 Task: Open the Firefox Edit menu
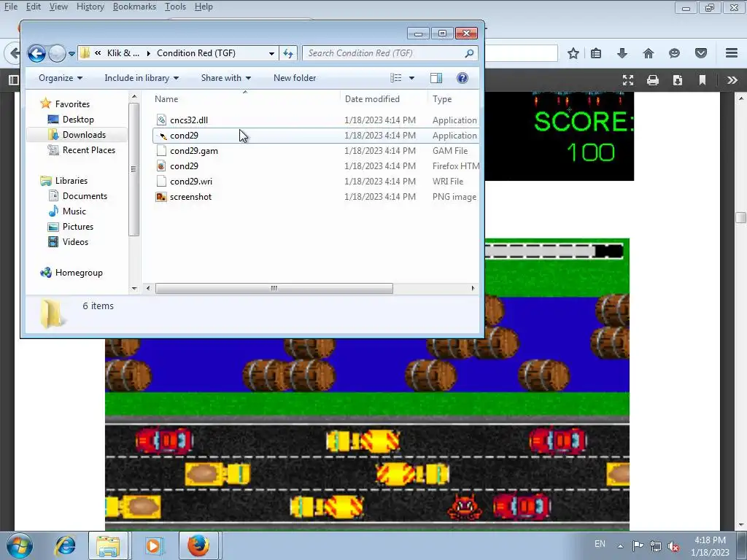[34, 7]
